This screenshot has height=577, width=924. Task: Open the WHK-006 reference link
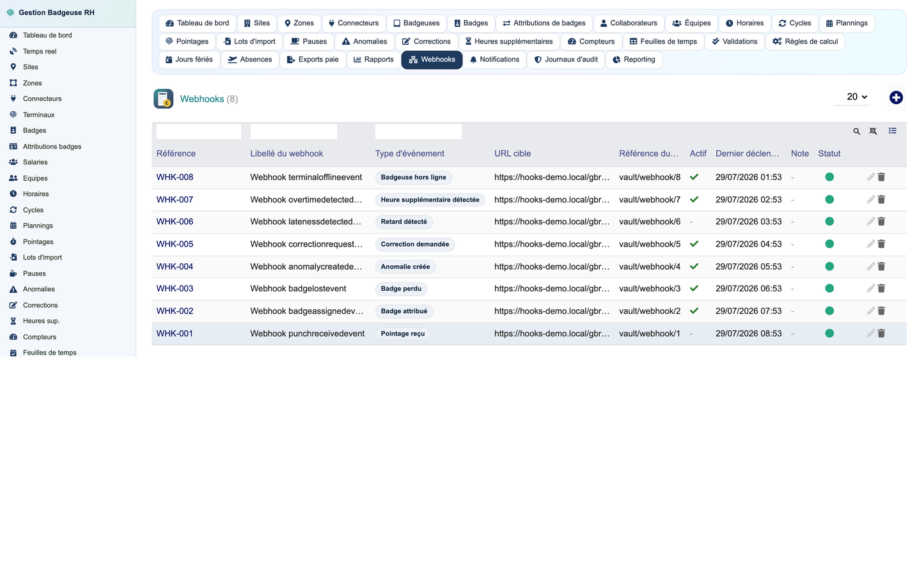[175, 222]
